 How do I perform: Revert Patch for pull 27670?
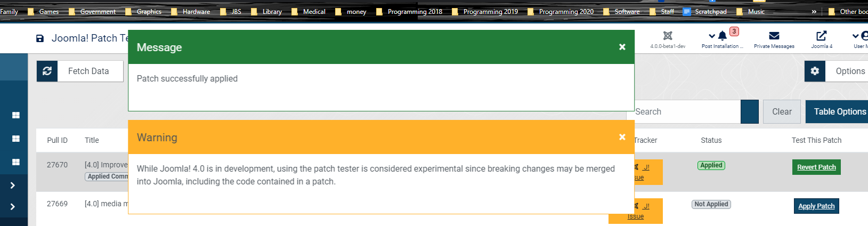pyautogui.click(x=816, y=167)
